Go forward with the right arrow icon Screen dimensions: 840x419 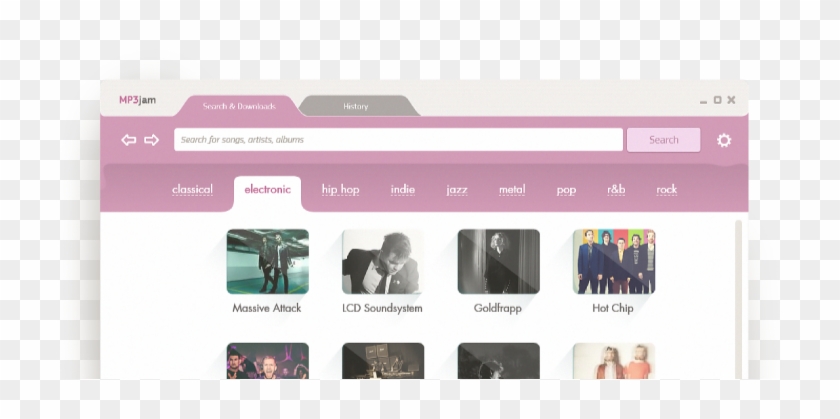tap(152, 140)
